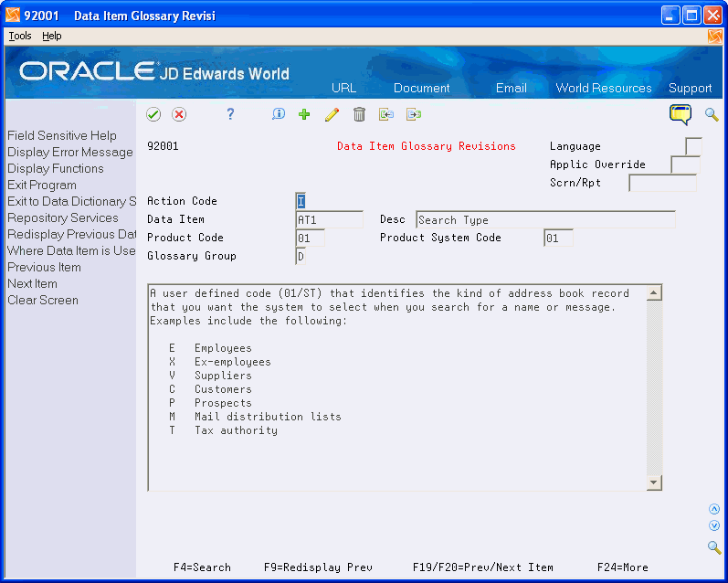Click the green plus Add icon
The height and width of the screenshot is (583, 728).
pyautogui.click(x=304, y=114)
